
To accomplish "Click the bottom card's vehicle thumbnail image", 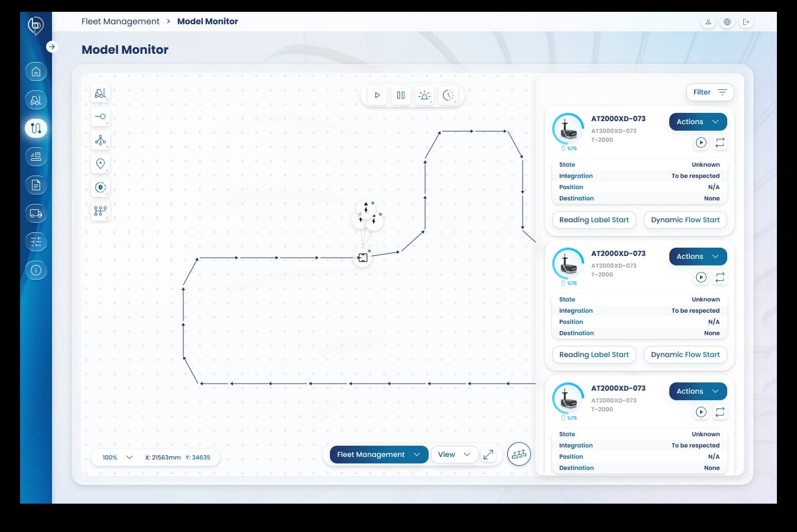I will pyautogui.click(x=568, y=398).
